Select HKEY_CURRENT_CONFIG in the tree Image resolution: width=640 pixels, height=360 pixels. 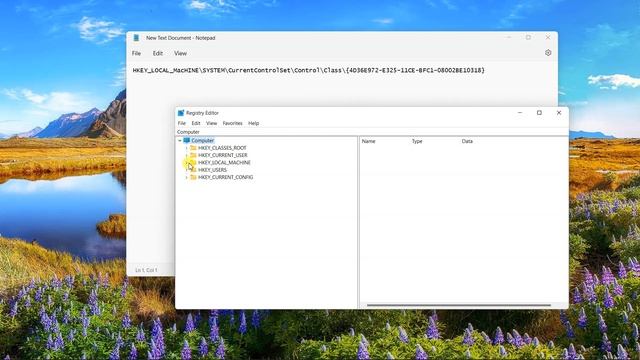pyautogui.click(x=225, y=178)
